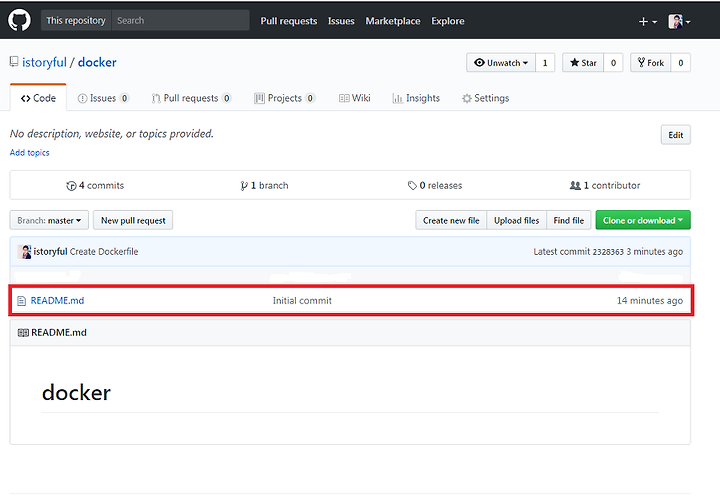View 1 contributor
Viewport: 720px width, 496px height.
[x=605, y=186]
